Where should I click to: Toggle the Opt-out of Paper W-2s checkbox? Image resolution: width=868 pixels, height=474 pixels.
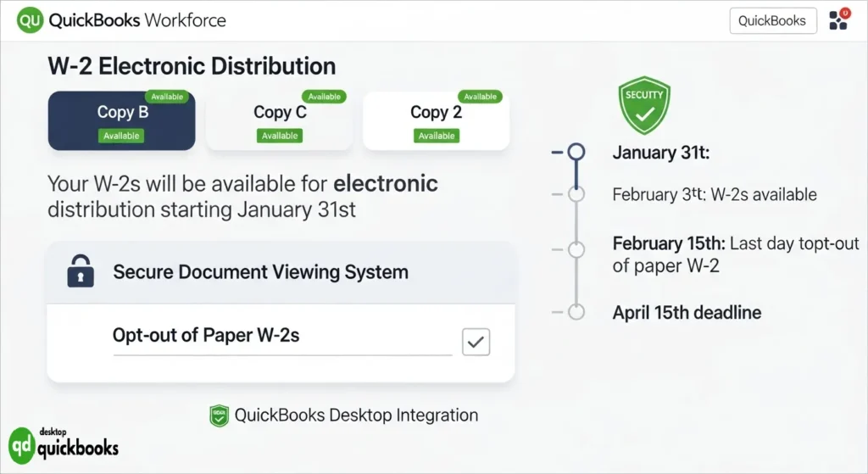[x=476, y=342]
